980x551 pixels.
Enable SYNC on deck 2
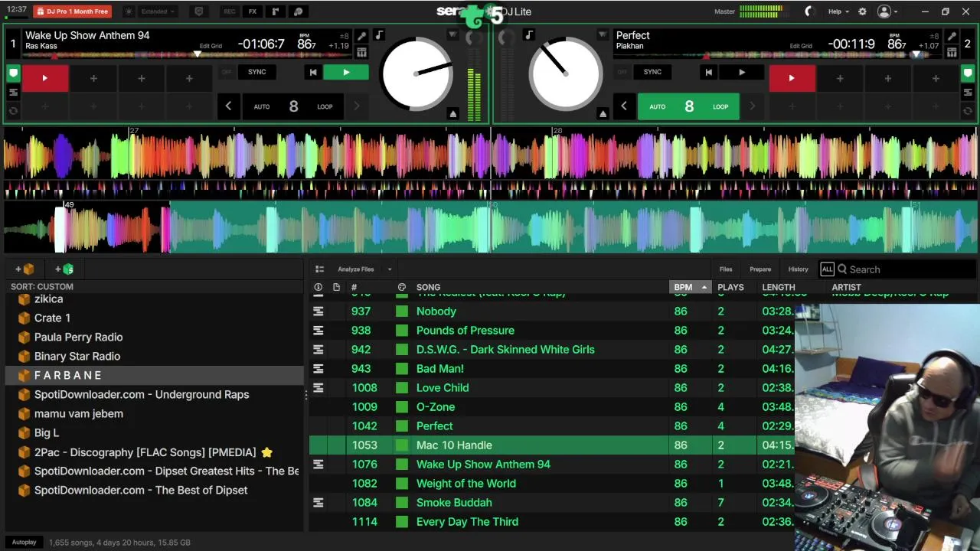tap(652, 72)
